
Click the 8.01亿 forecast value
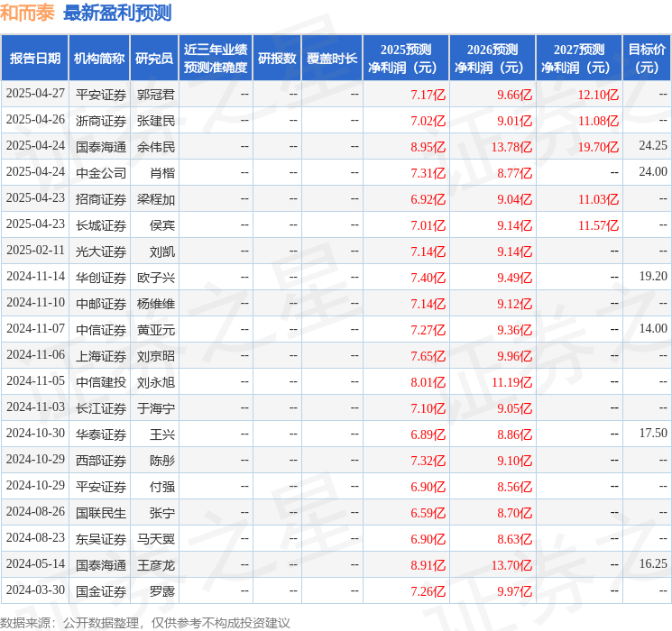click(x=428, y=382)
